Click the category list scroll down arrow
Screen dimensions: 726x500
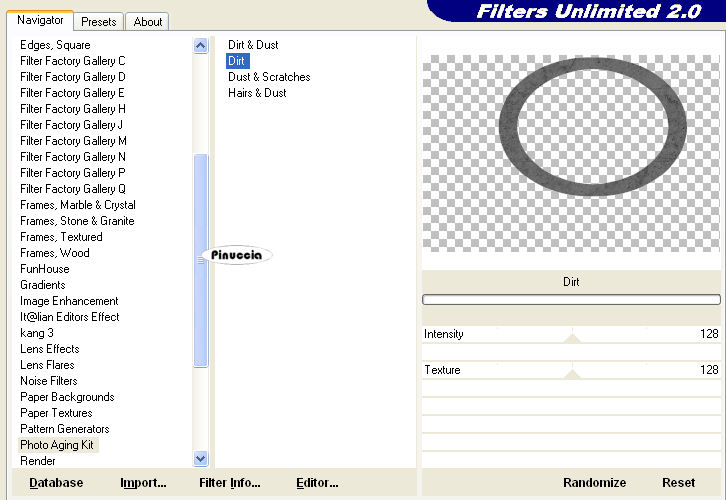pyautogui.click(x=200, y=459)
